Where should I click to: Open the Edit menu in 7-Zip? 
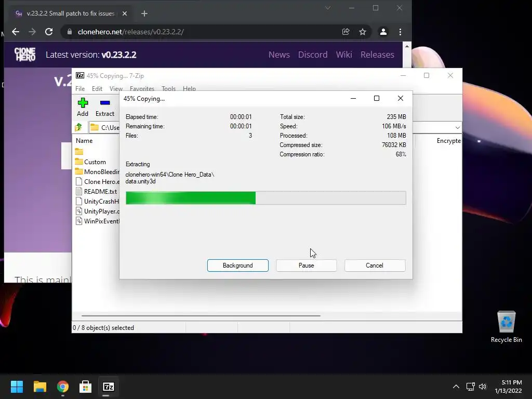point(97,88)
